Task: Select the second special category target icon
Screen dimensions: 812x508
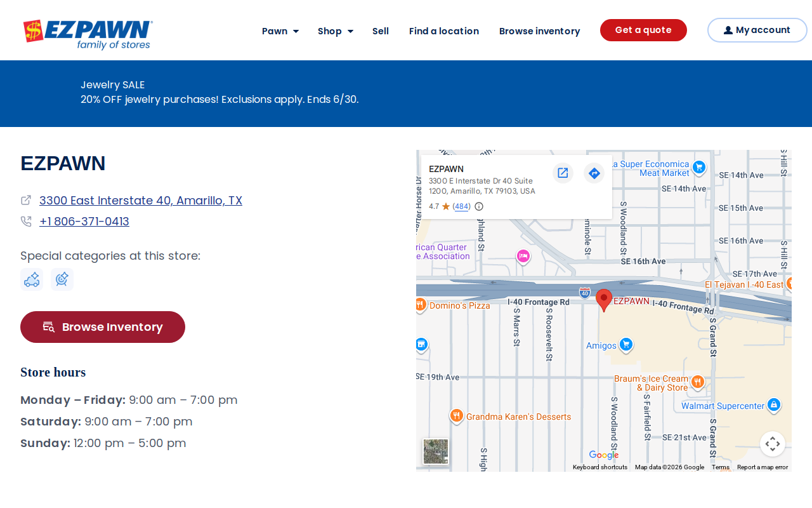Action: (x=62, y=279)
